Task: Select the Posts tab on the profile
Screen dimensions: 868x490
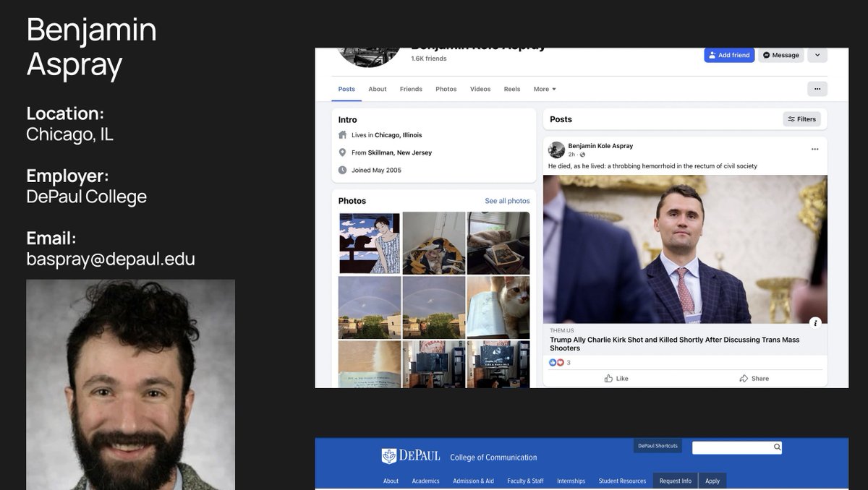Action: click(x=346, y=89)
